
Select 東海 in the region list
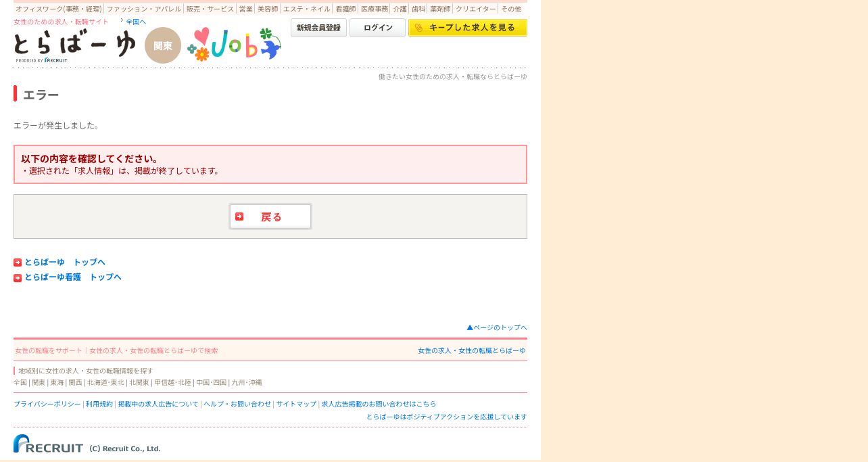[x=57, y=383]
